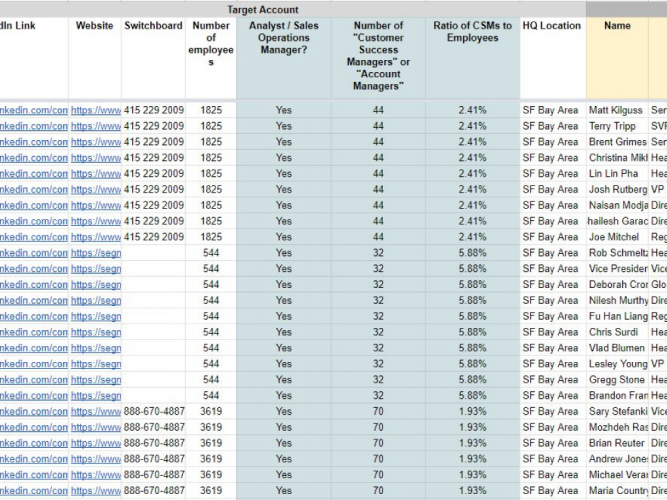Viewport: 667px width, 500px height.
Task: Select the 1.93% ratio in Sary Stefanki row
Action: (x=473, y=411)
